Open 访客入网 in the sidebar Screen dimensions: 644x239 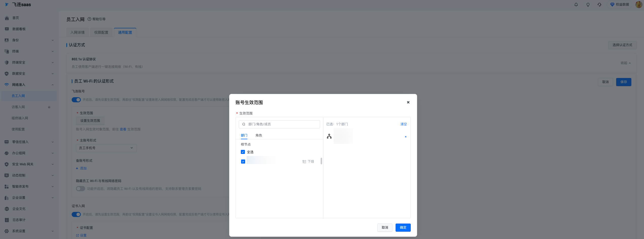pos(18,107)
